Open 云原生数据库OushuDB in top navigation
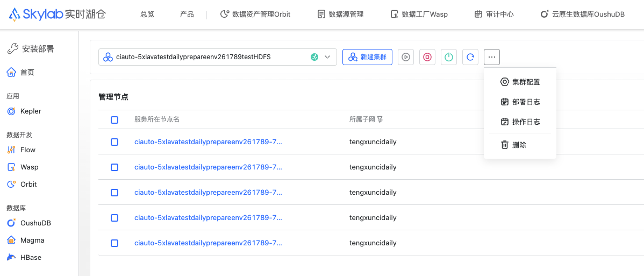Viewport: 644px width, 276px height. click(582, 15)
